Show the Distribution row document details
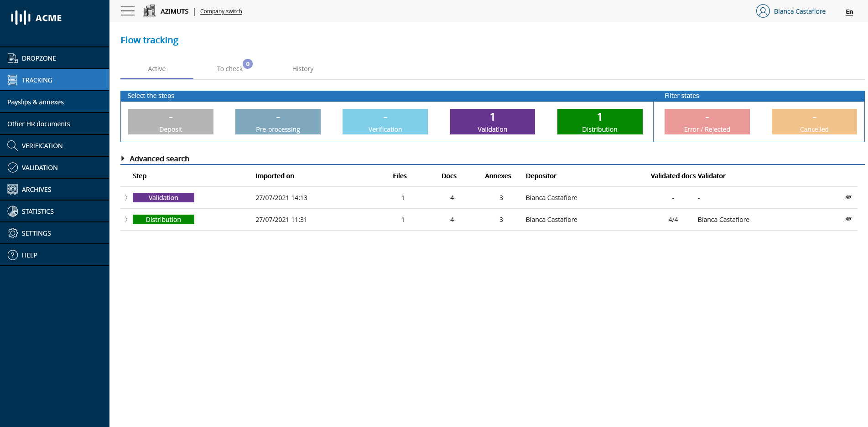 click(848, 219)
